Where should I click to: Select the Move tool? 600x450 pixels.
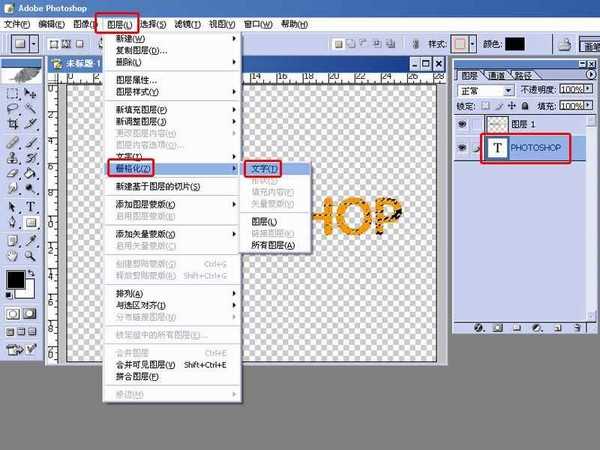pos(30,93)
